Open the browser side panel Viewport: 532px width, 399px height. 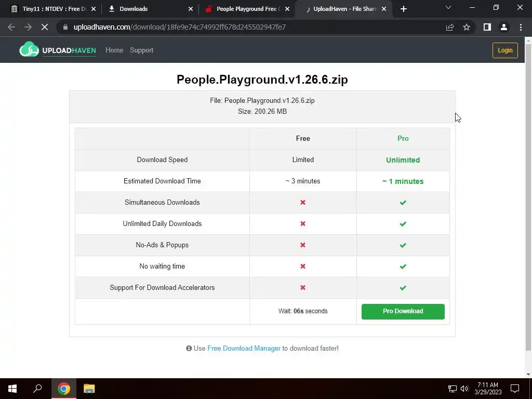487,27
